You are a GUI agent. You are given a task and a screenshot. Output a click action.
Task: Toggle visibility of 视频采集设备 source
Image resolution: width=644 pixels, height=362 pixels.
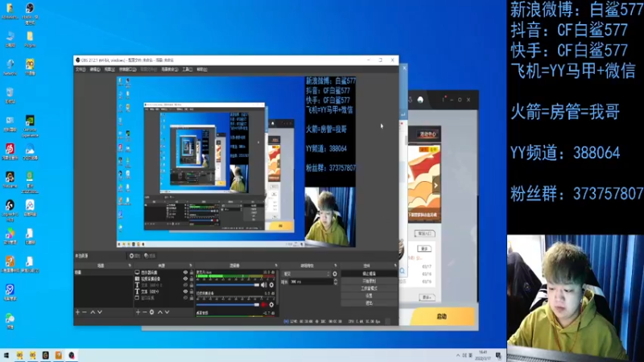tap(185, 278)
